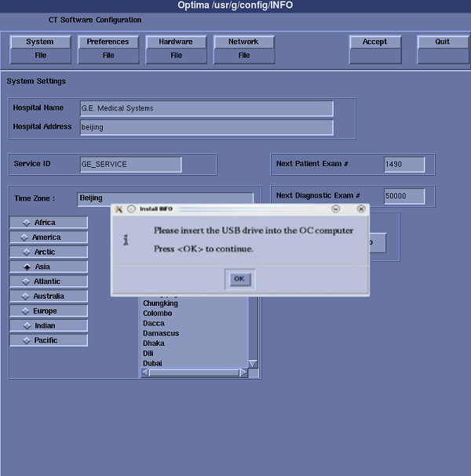Click the Next Patient Exam # field
This screenshot has width=471, height=476.
[404, 165]
